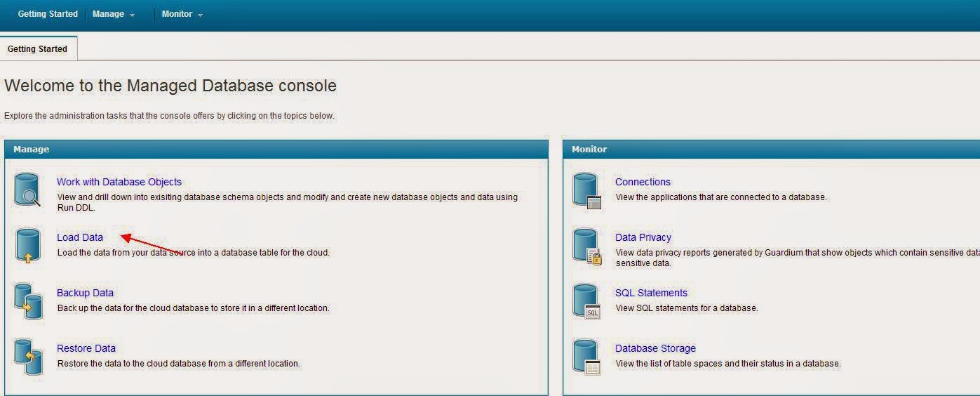This screenshot has height=396, width=980.
Task: Open the Data Privacy link
Action: [x=643, y=237]
